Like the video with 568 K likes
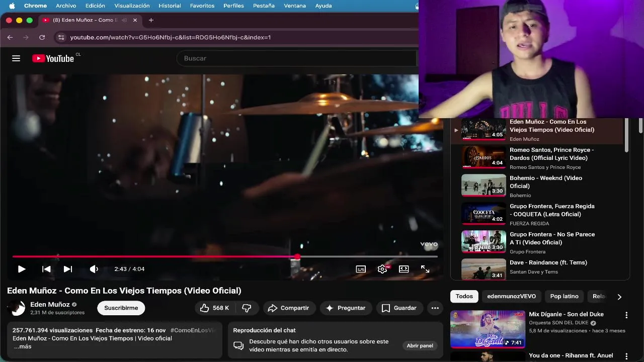The height and width of the screenshot is (362, 644). [x=215, y=308]
